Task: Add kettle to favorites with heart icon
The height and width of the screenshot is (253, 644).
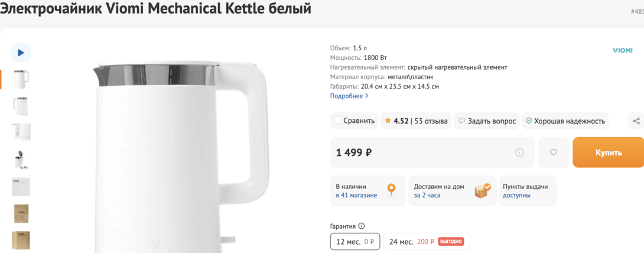Action: tap(554, 153)
